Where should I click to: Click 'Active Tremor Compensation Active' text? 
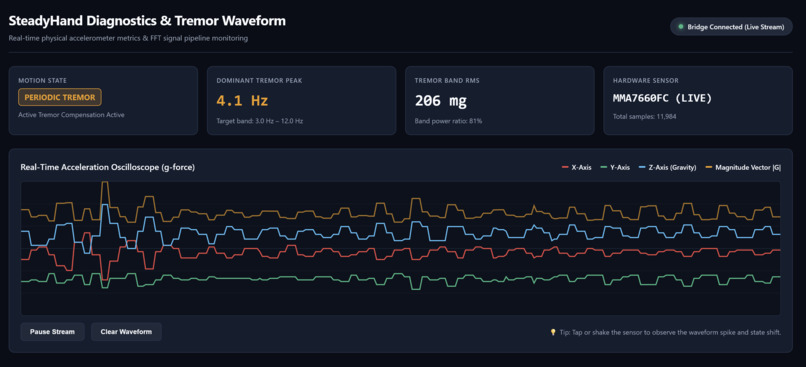point(71,115)
